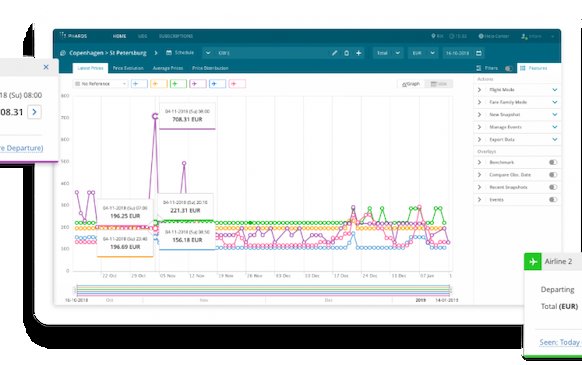
Task: Click the Filters panel icon
Action: [x=478, y=68]
